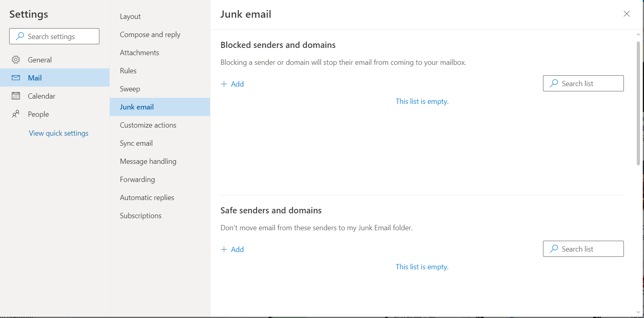Open View quick settings link
The width and height of the screenshot is (644, 318).
(59, 133)
